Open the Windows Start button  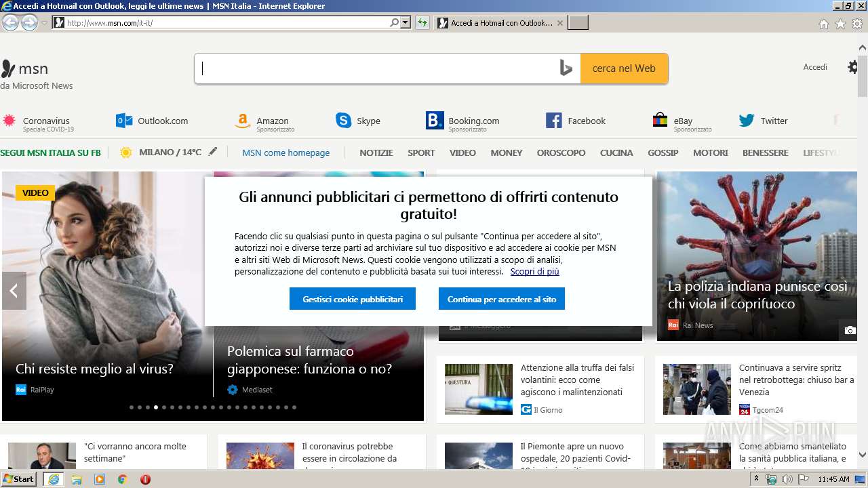pyautogui.click(x=18, y=479)
